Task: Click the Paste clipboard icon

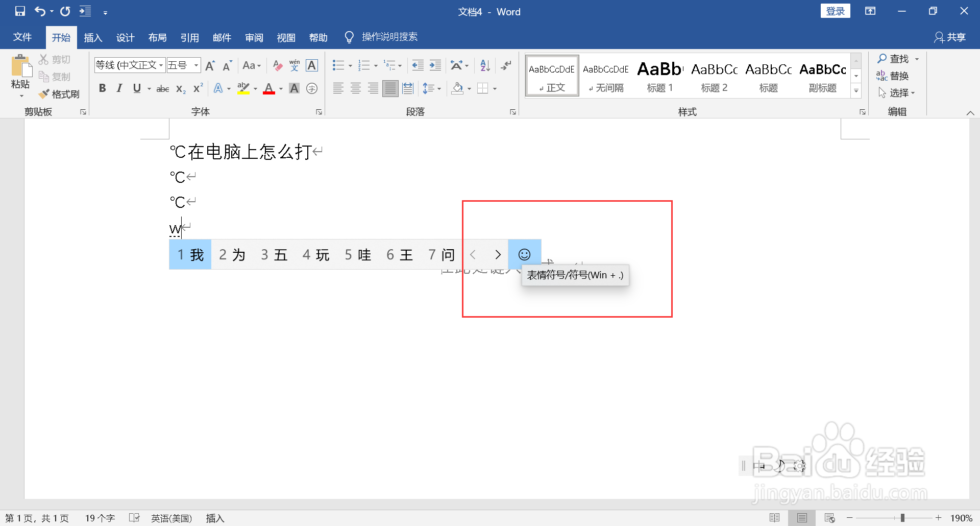Action: pyautogui.click(x=20, y=66)
